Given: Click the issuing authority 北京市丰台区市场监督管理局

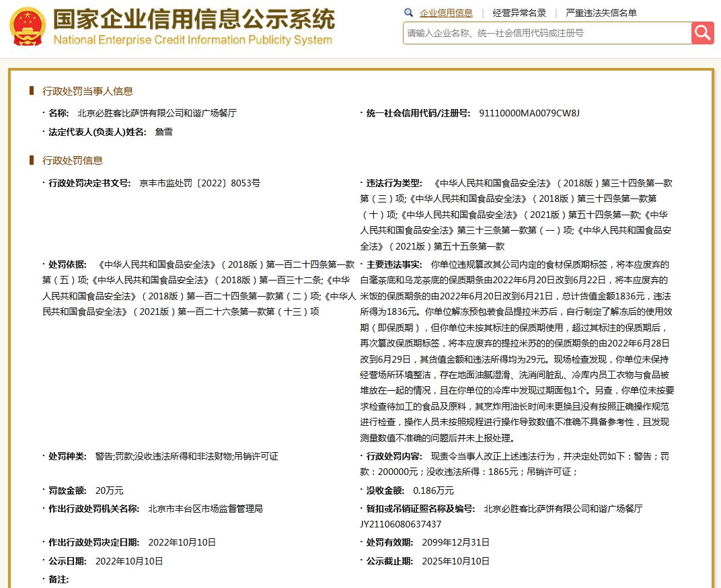Looking at the screenshot, I should 205,509.
